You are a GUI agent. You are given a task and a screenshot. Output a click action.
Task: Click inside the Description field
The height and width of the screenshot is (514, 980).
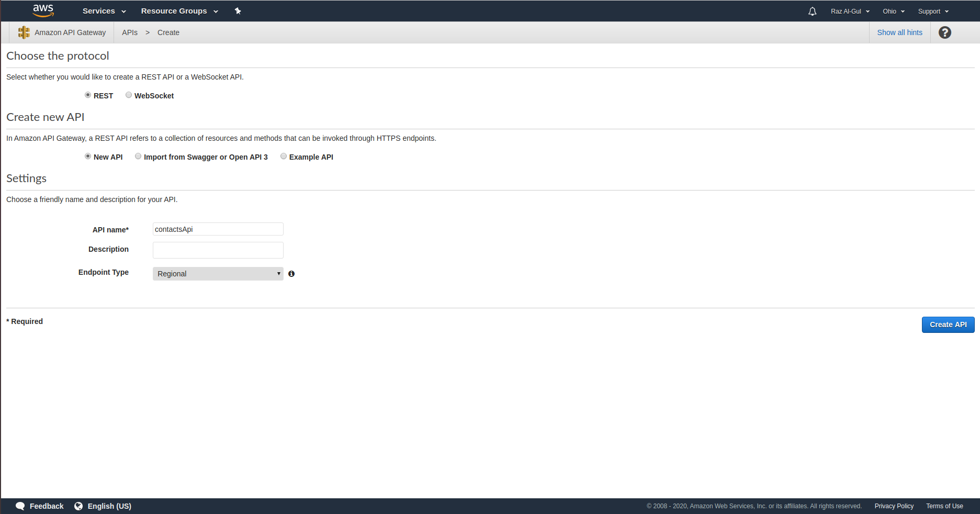[x=218, y=250]
